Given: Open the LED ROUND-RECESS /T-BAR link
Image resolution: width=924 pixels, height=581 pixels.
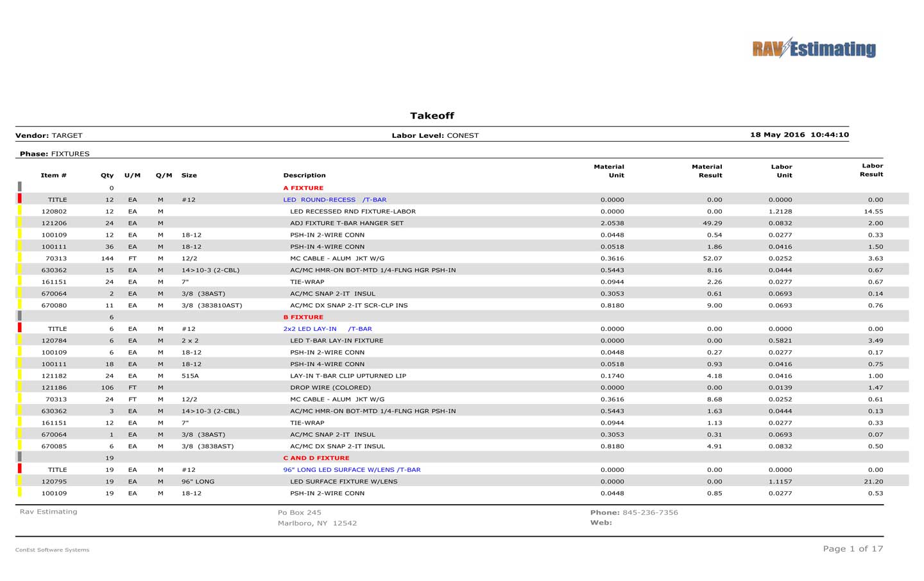Looking at the screenshot, I should tap(335, 199).
